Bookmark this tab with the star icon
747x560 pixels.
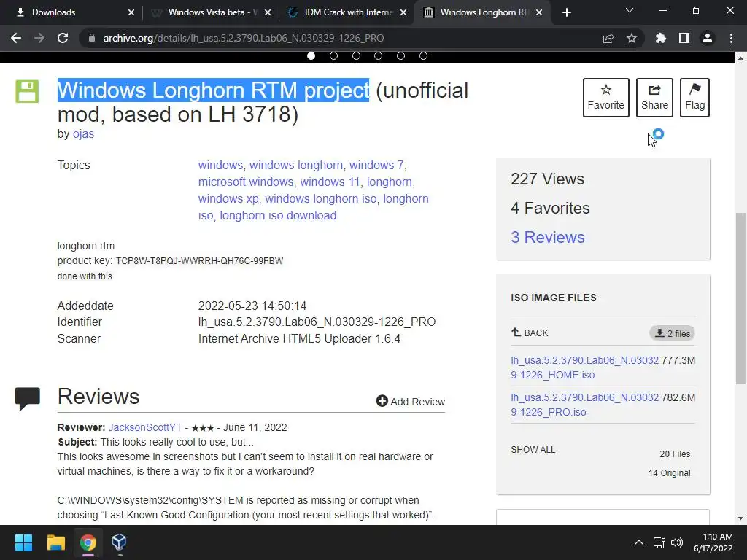tap(632, 38)
